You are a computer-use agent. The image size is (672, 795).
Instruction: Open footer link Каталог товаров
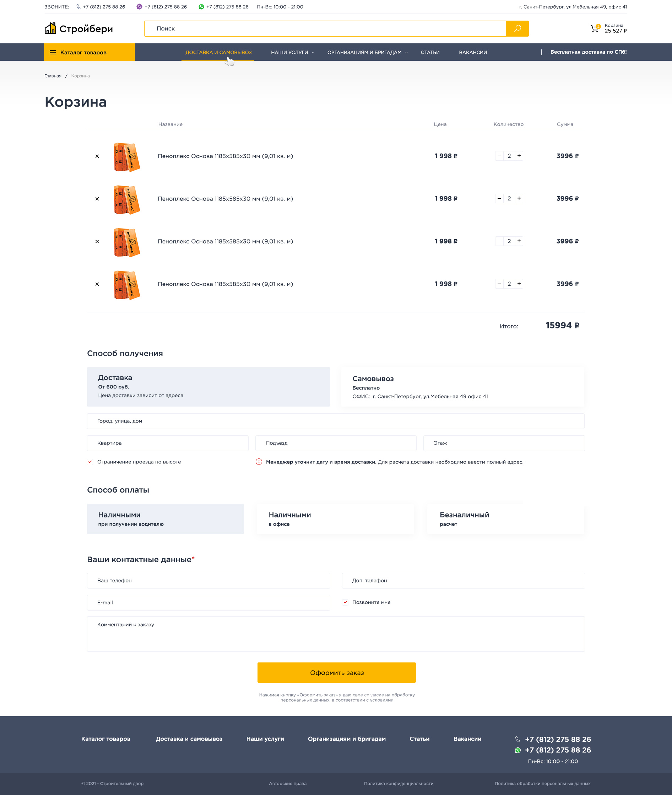pyautogui.click(x=105, y=739)
